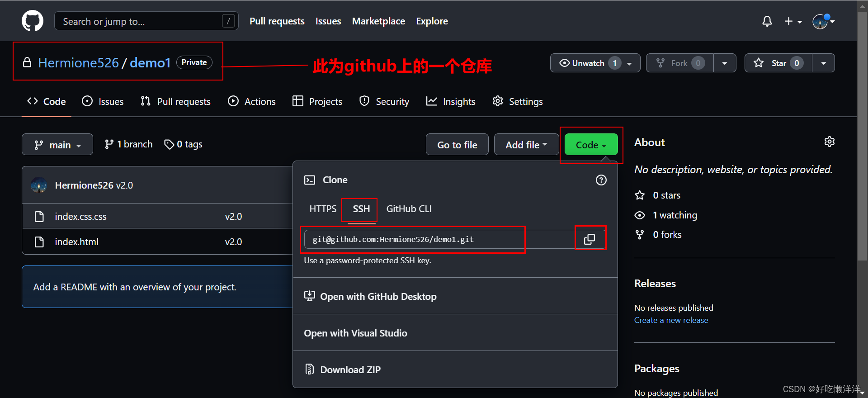Open the demo1 repository link
This screenshot has height=398, width=868.
150,63
